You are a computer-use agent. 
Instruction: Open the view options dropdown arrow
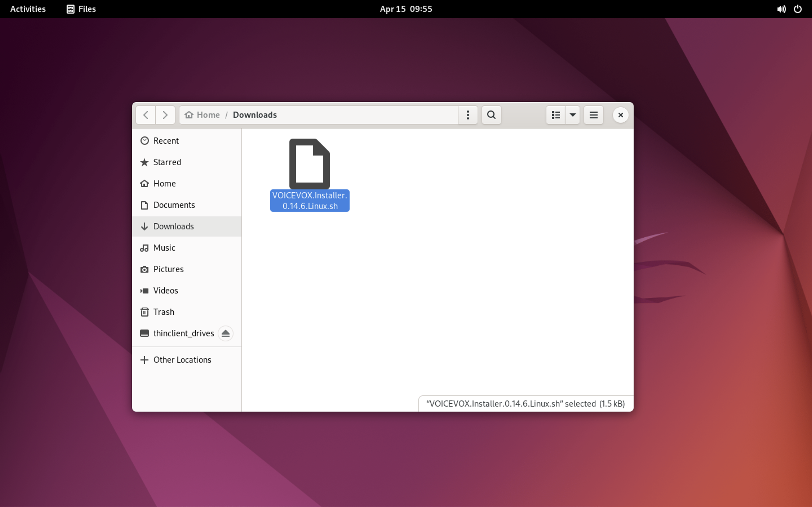(573, 115)
